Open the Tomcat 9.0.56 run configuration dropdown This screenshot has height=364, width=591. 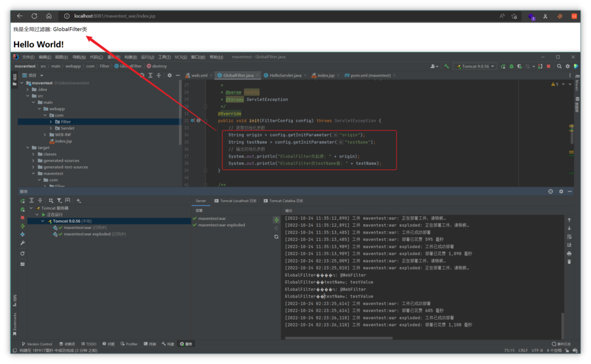(476, 66)
